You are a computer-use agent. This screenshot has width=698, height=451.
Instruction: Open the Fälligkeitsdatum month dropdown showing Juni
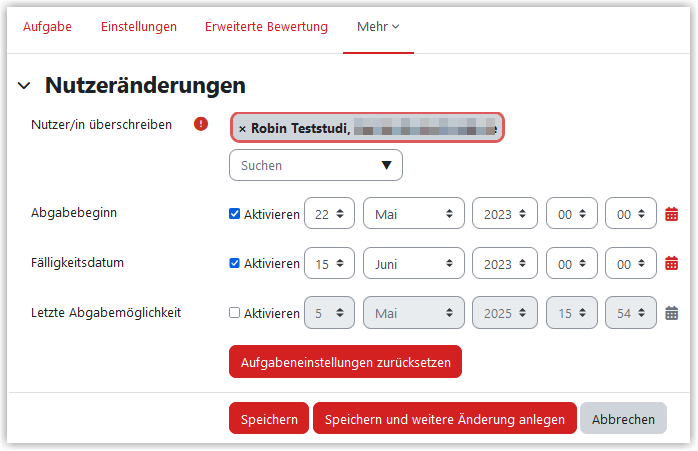[x=414, y=264]
